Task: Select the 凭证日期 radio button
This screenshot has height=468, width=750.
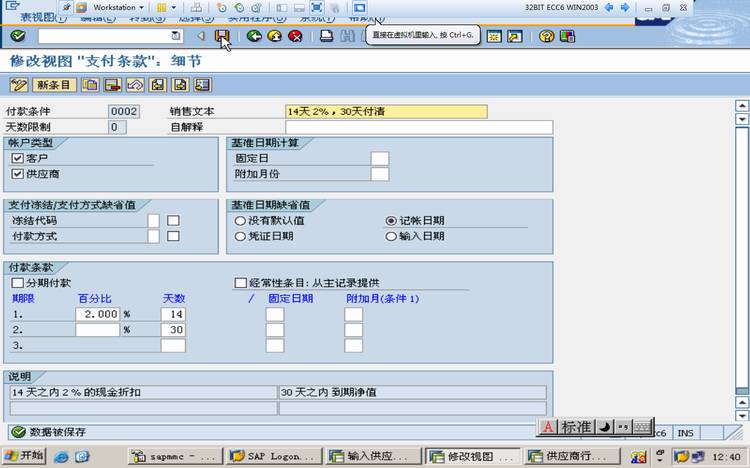Action: 240,236
